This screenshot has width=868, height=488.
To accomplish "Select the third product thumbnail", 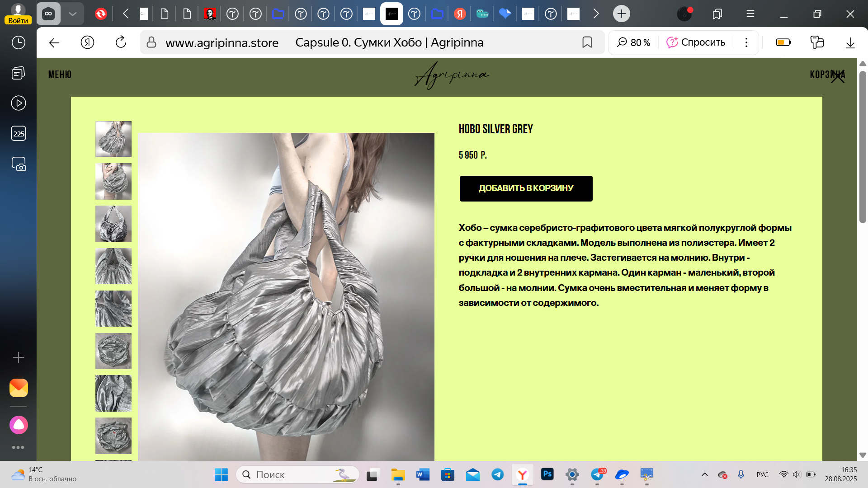I will [x=113, y=224].
